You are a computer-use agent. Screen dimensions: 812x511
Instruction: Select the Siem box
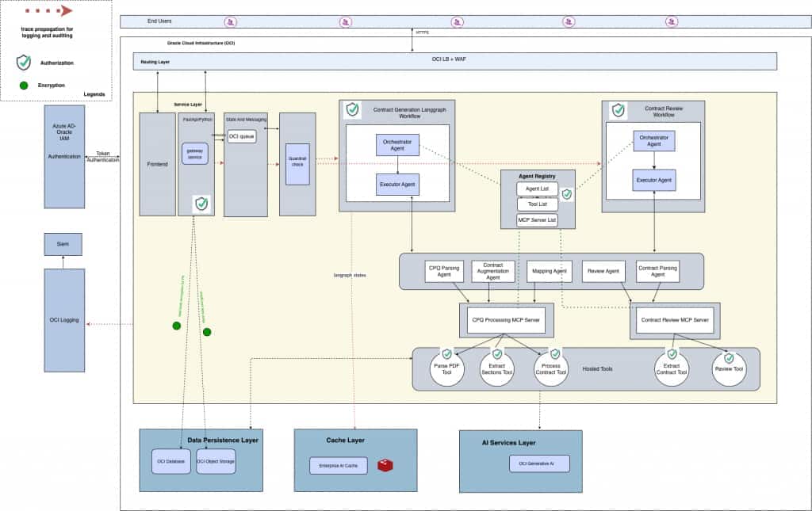(x=63, y=244)
